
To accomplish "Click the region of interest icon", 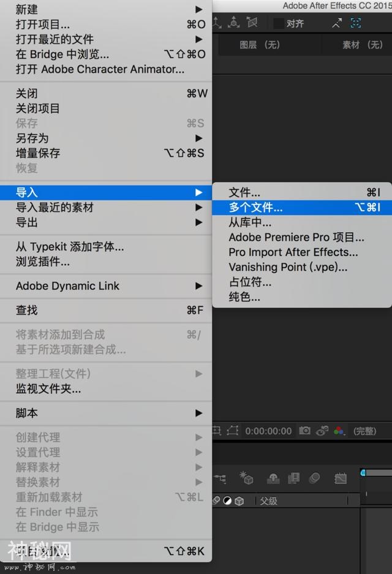I will tap(217, 431).
